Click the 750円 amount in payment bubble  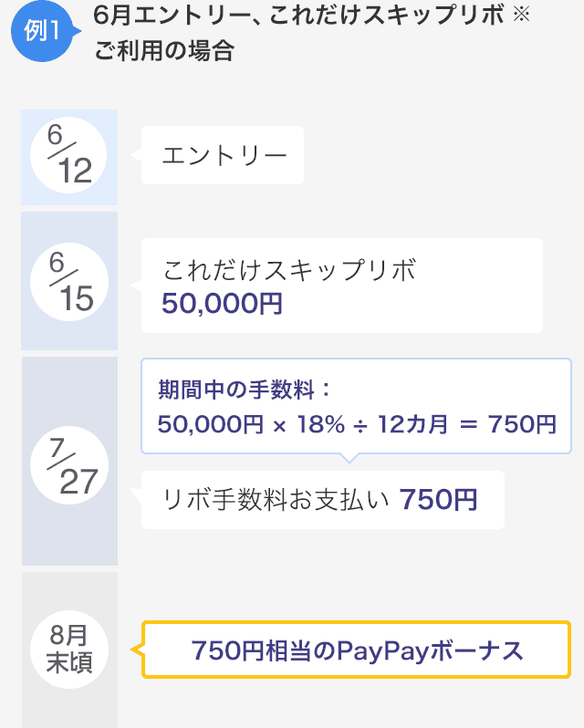[438, 500]
